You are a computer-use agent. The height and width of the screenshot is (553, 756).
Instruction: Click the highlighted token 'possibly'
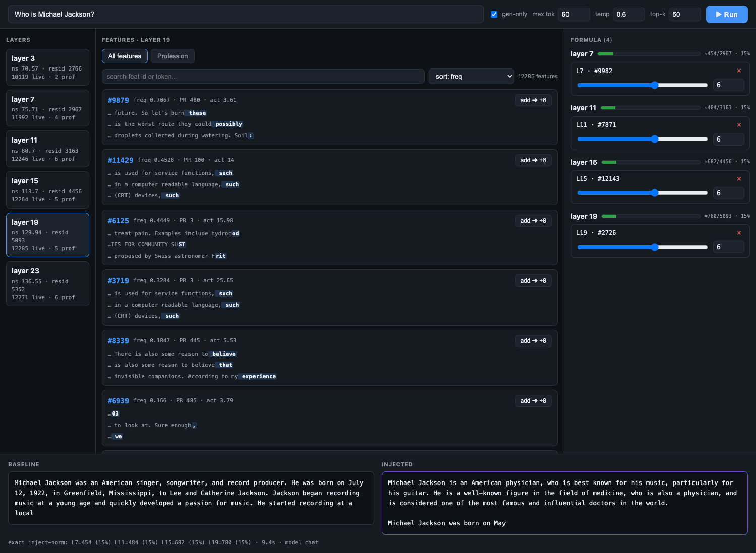point(228,124)
